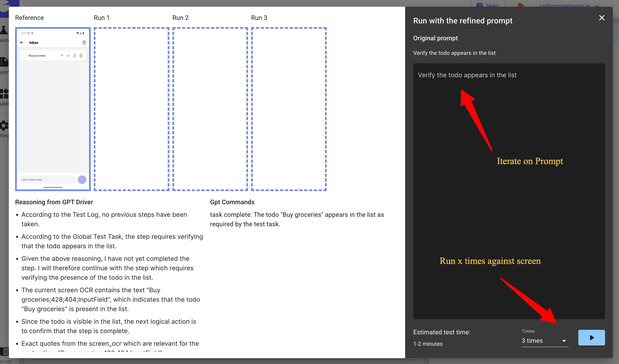The height and width of the screenshot is (364, 619).
Task: Select the Run 1 placeholder frame
Action: (x=131, y=109)
